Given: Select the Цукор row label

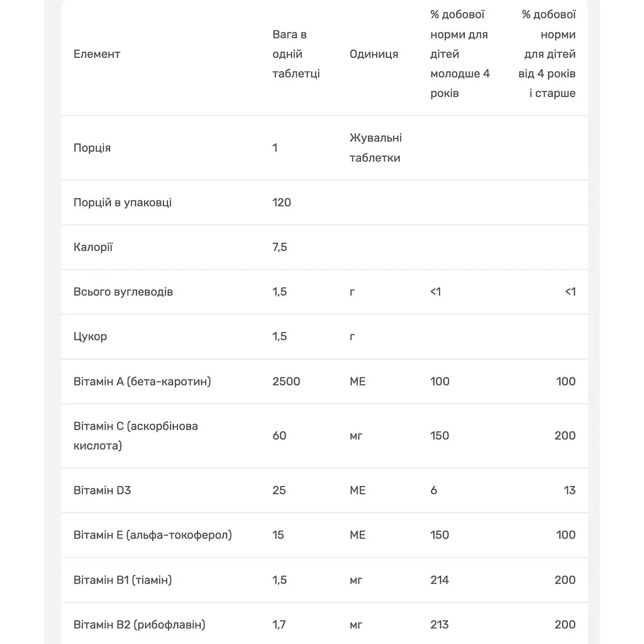Looking at the screenshot, I should (90, 337).
